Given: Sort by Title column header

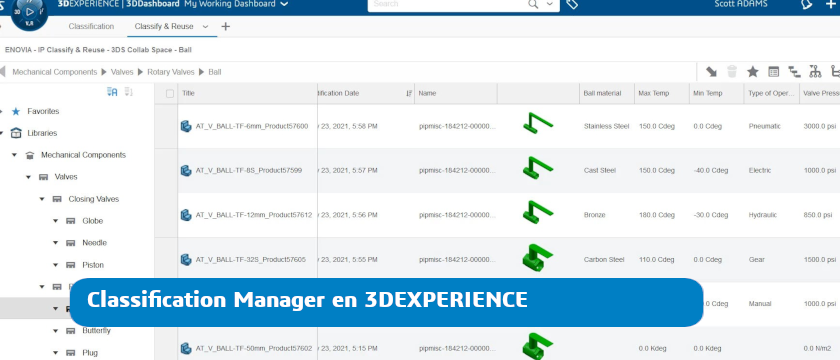Looking at the screenshot, I should [x=188, y=93].
